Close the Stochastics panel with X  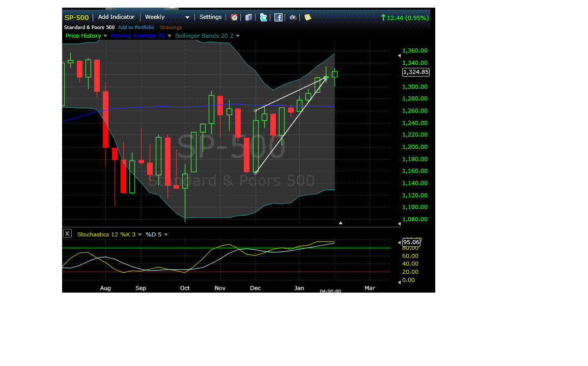(x=68, y=233)
